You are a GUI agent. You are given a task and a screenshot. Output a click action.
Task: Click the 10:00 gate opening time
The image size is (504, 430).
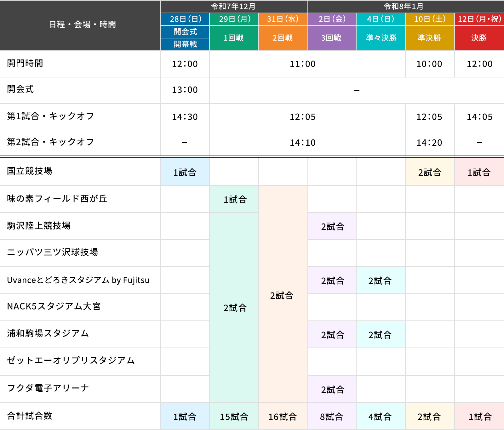click(430, 64)
